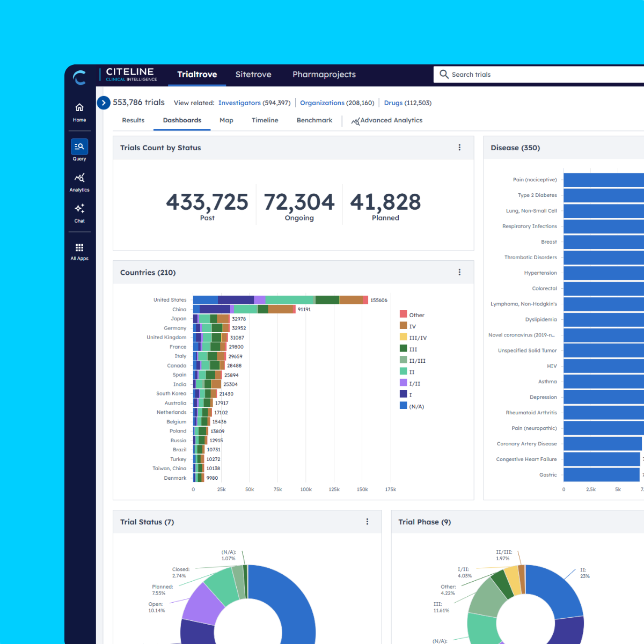Click the 41,828 Planned trials count
The width and height of the screenshot is (644, 644).
(x=385, y=202)
